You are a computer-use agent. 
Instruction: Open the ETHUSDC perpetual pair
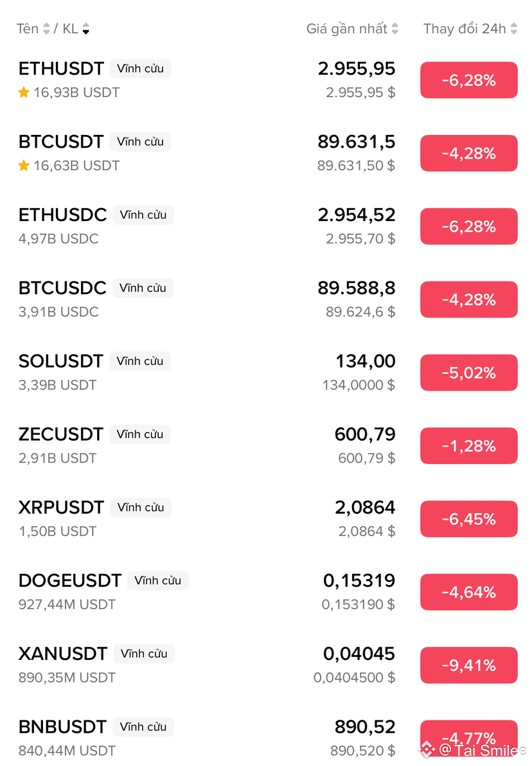62,215
